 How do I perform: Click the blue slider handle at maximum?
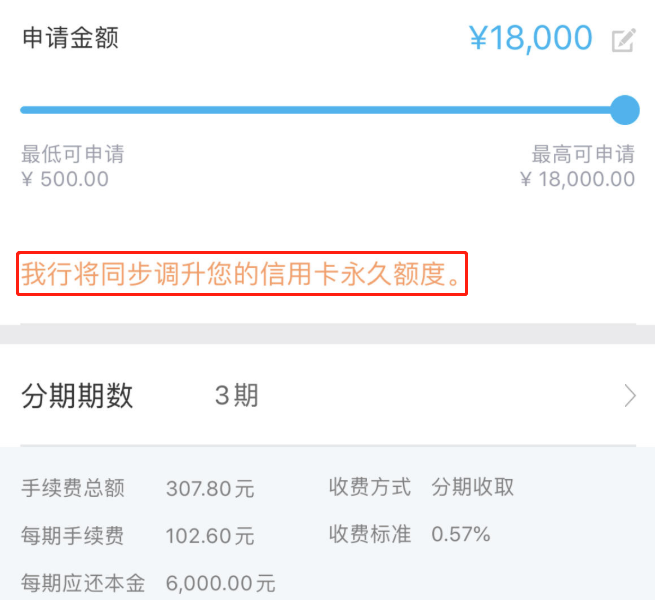pyautogui.click(x=625, y=110)
